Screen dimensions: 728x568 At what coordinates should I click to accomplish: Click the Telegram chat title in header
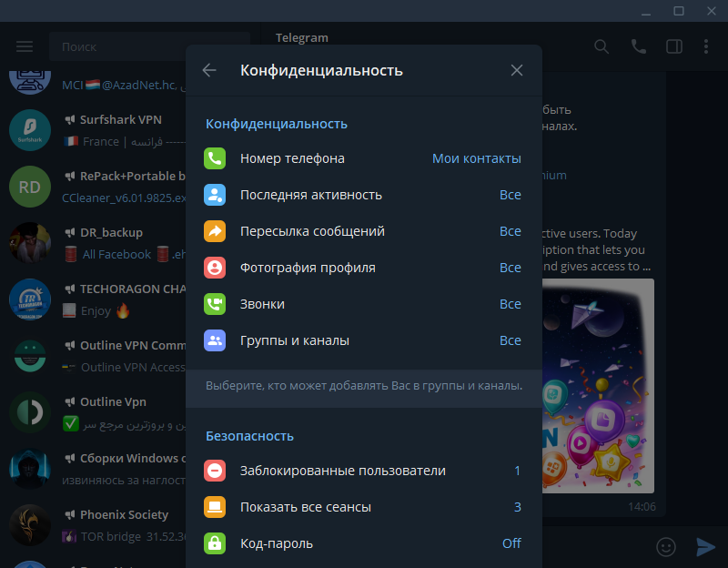[x=302, y=37]
